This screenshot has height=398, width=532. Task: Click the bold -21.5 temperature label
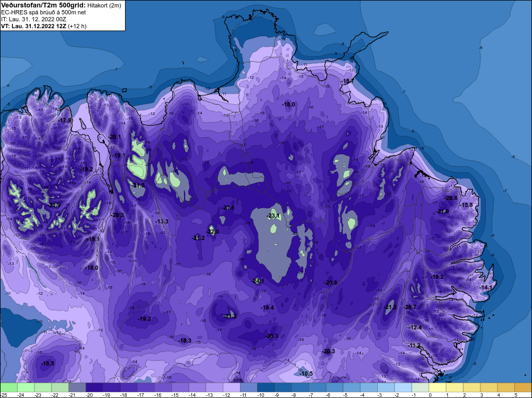point(138,185)
